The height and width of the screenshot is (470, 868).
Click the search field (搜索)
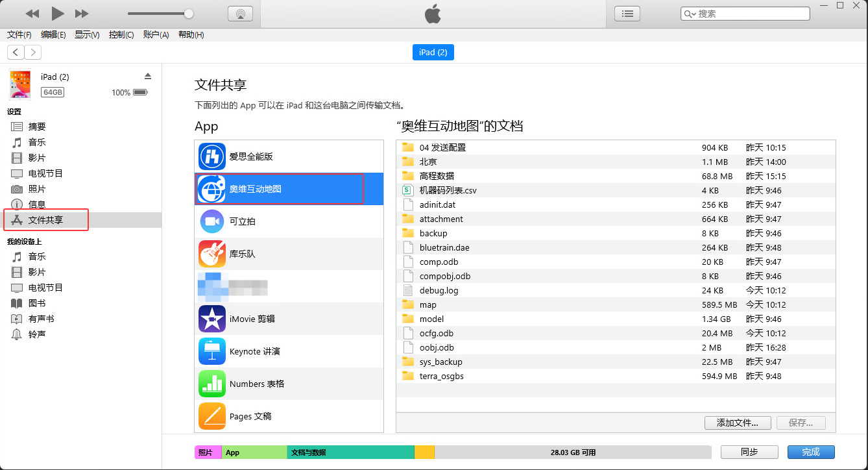click(x=745, y=14)
